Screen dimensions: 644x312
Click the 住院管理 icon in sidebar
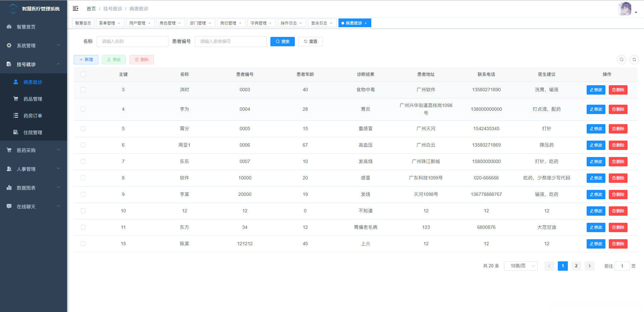[x=16, y=132]
